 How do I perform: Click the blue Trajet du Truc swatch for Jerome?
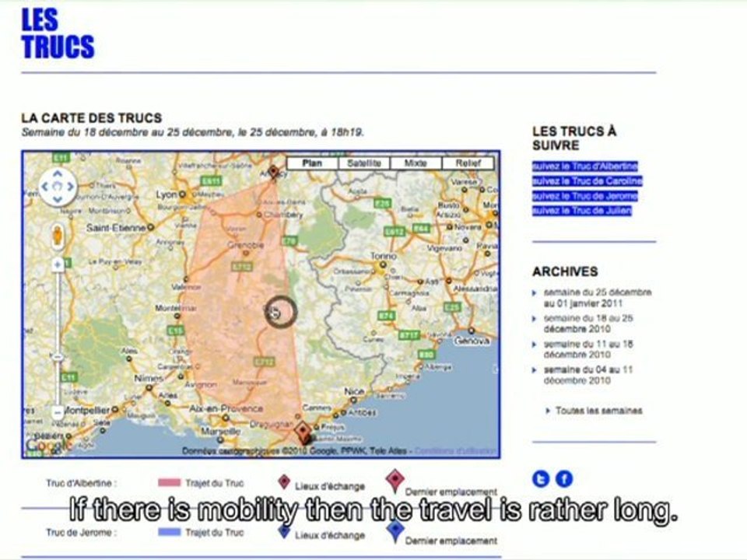(169, 532)
